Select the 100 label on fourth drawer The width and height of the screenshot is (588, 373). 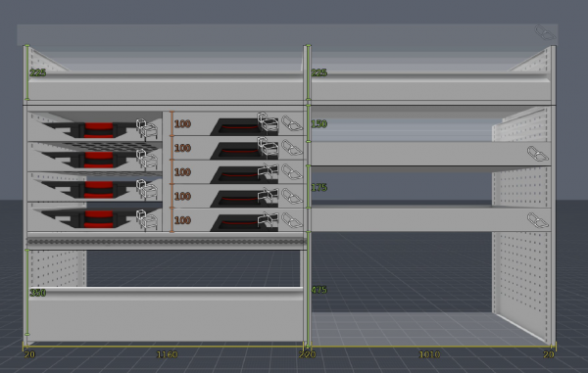point(182,196)
